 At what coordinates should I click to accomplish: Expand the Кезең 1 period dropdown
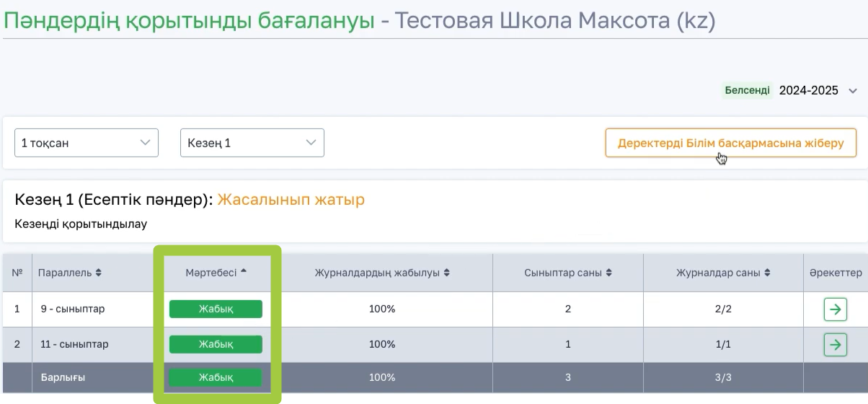(x=252, y=143)
